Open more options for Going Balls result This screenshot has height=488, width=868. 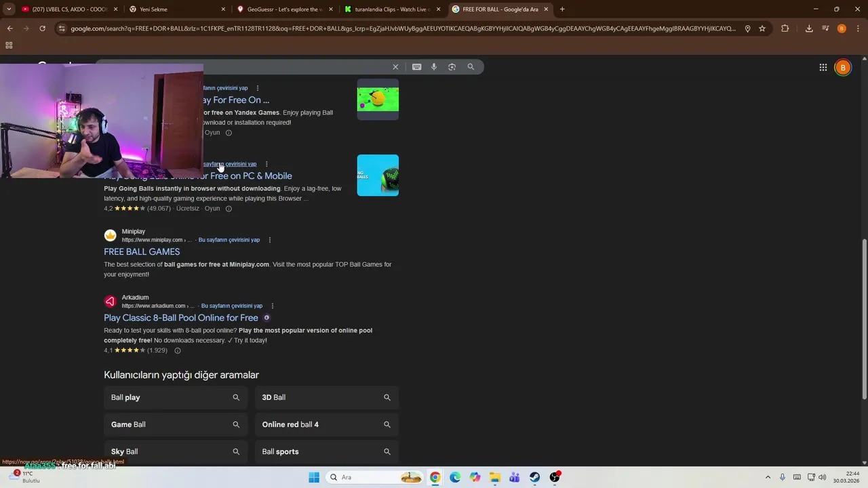267,164
